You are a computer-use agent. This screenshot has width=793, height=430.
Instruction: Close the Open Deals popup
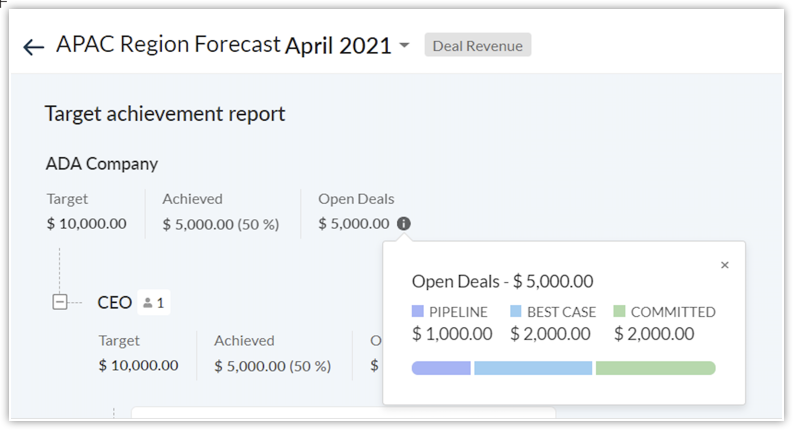725,265
